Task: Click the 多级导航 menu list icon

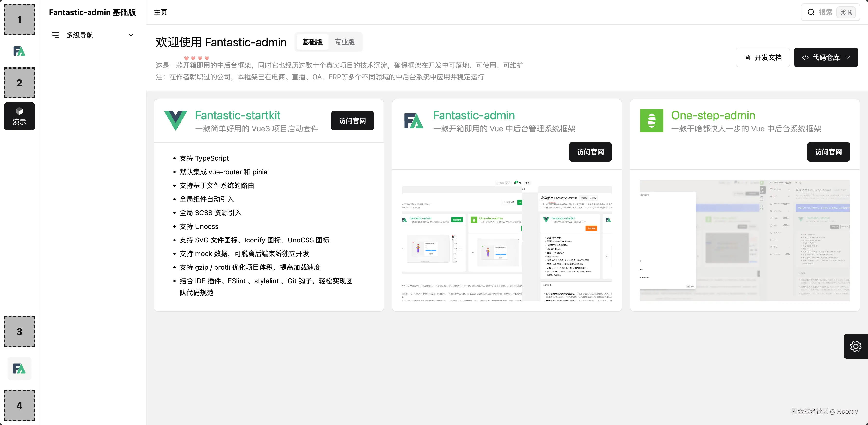Action: [x=55, y=35]
